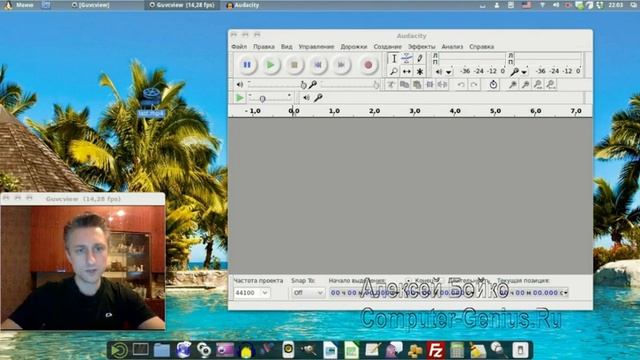Adjust the input microphone volume slider
The image size is (640, 360).
pos(350,84)
